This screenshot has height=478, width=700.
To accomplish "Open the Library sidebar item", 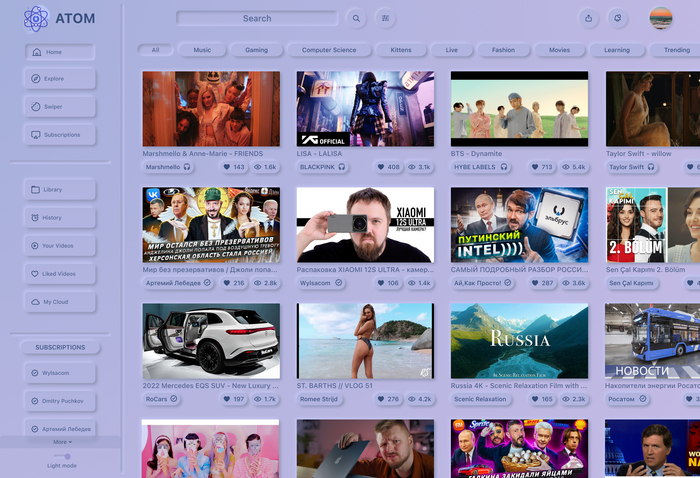I will click(60, 190).
